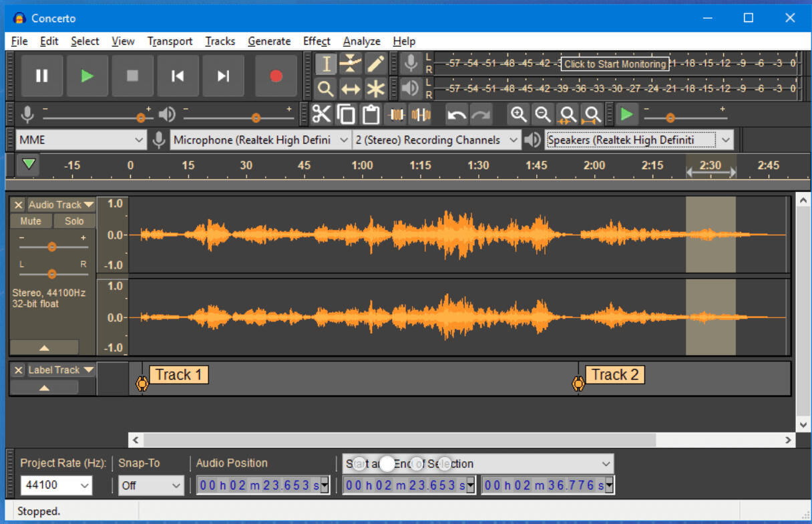Select the Multi-Tool asterisk icon
This screenshot has height=524, width=812.
click(375, 88)
